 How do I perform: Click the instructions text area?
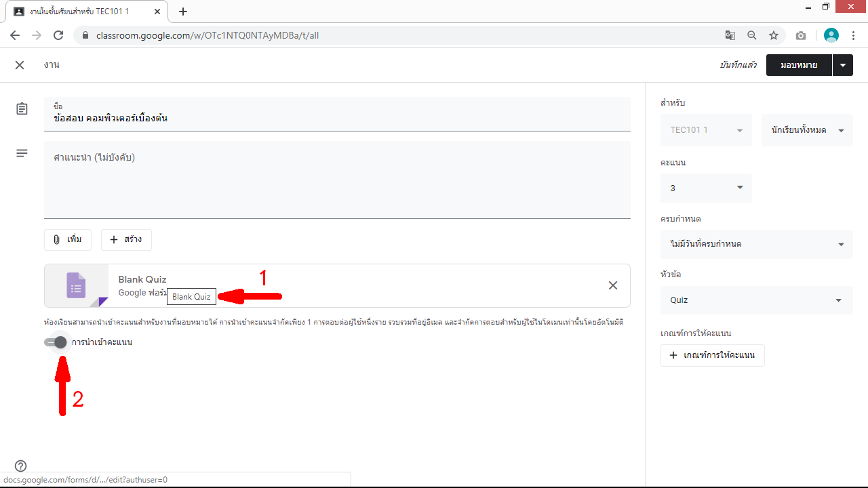(x=337, y=180)
